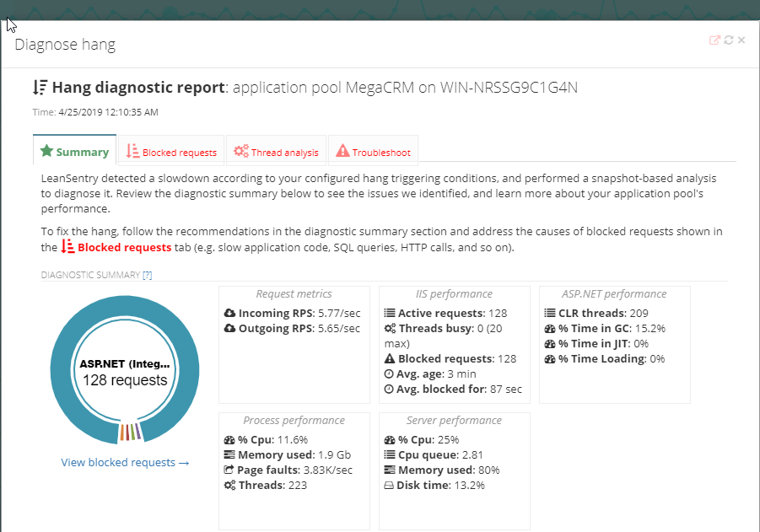Click the colored segments at donut bottom
Image resolution: width=760 pixels, height=532 pixels.
click(129, 432)
